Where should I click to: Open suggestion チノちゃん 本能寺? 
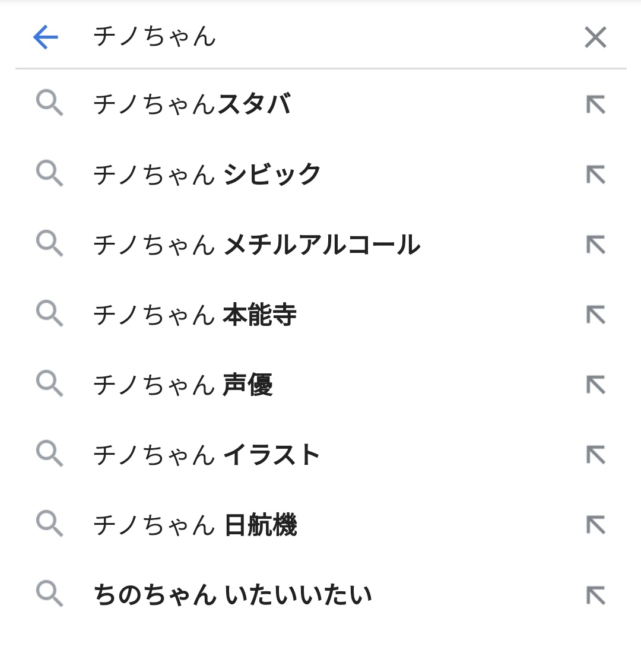click(195, 315)
